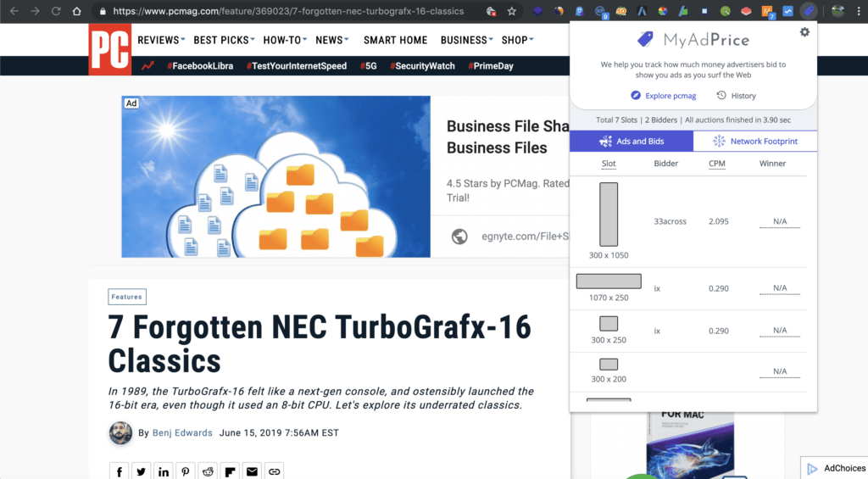Expand the How-To menu dropdown
This screenshot has width=868, height=479.
click(x=285, y=40)
